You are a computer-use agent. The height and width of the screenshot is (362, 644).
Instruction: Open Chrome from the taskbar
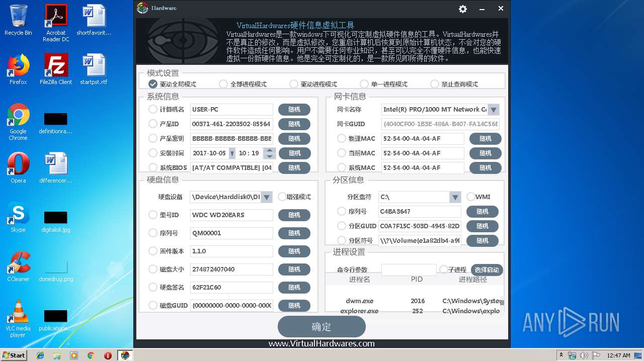[91, 355]
